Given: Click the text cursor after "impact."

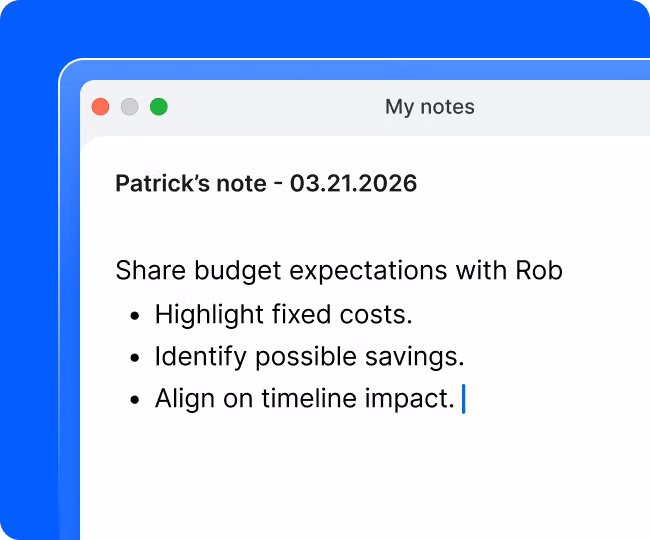Looking at the screenshot, I should [464, 399].
